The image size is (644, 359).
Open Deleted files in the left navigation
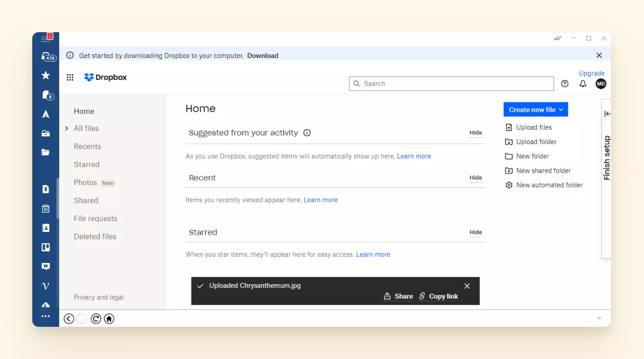click(95, 237)
